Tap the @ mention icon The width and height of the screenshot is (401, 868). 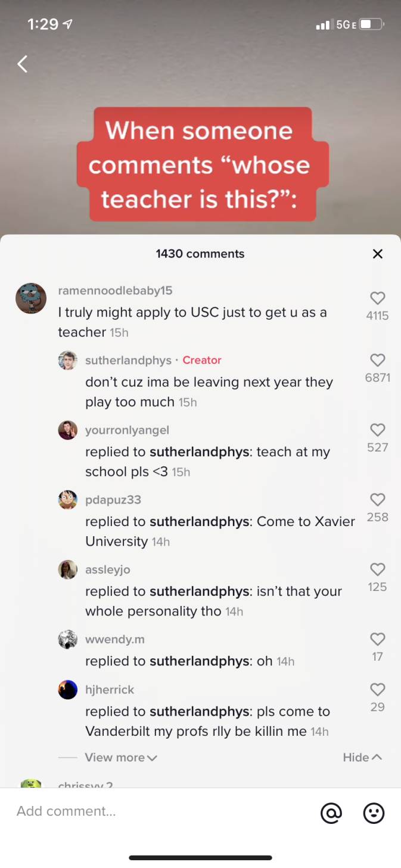pyautogui.click(x=331, y=813)
